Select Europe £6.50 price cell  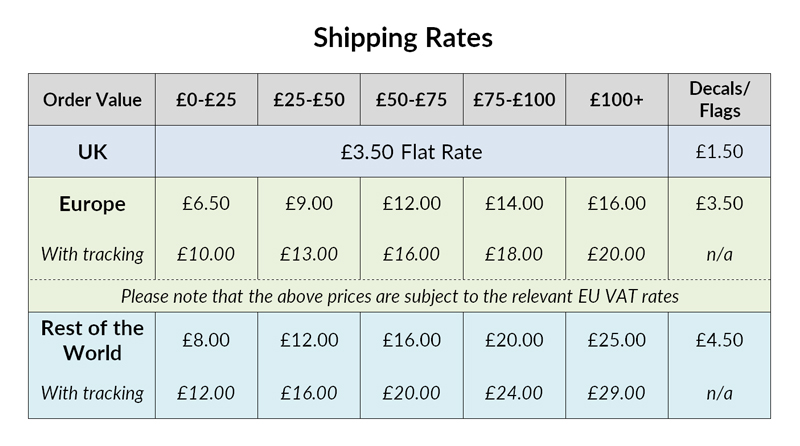point(206,204)
